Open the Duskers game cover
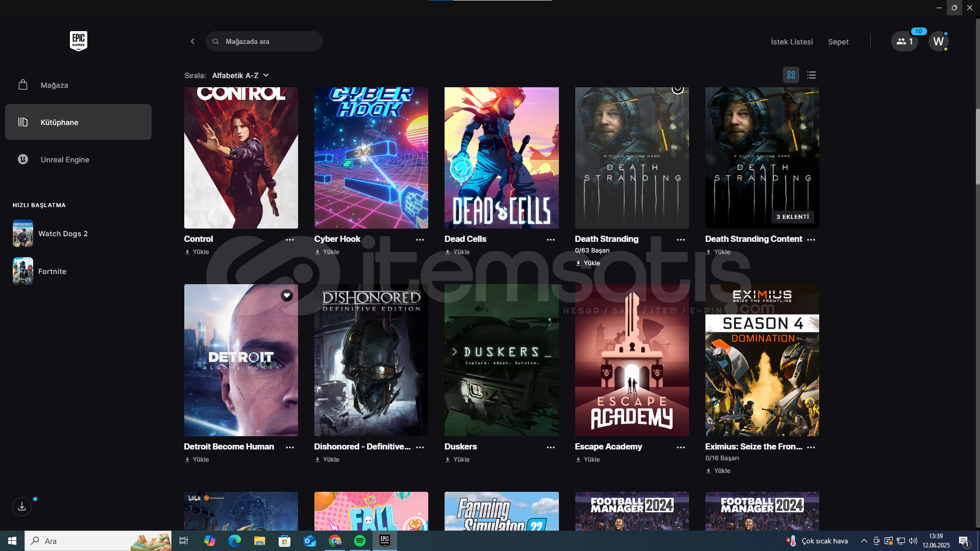Viewport: 980px width, 551px height. [502, 360]
